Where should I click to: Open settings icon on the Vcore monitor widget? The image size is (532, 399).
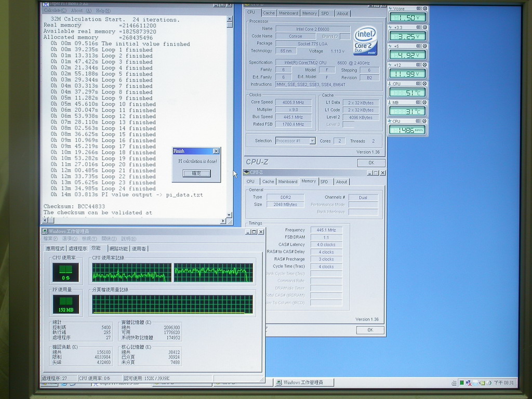[419, 8]
